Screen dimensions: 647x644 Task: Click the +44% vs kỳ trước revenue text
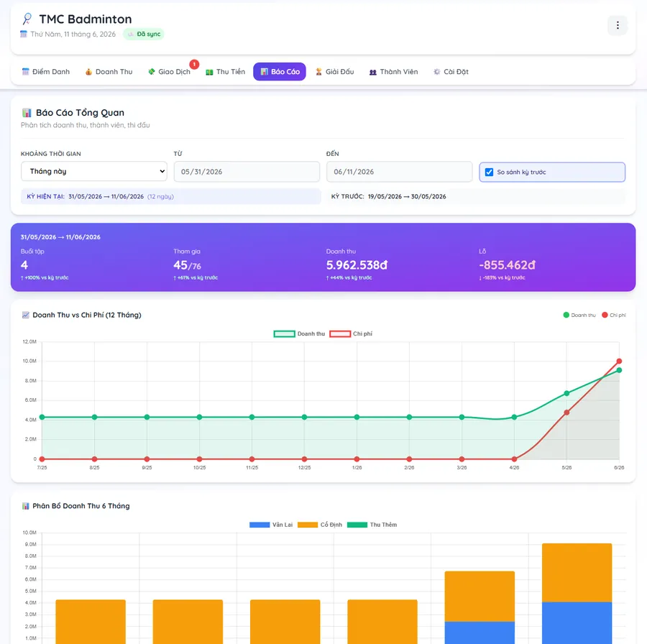pyautogui.click(x=349, y=277)
